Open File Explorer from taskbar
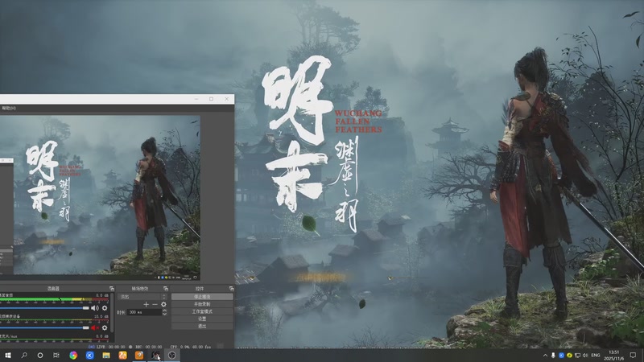 (106, 356)
